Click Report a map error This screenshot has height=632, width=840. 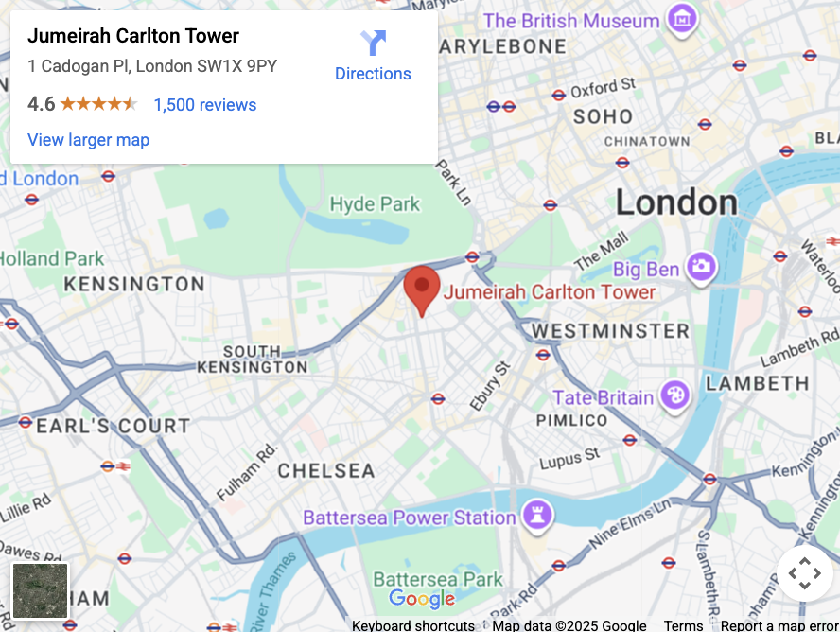coord(779,625)
